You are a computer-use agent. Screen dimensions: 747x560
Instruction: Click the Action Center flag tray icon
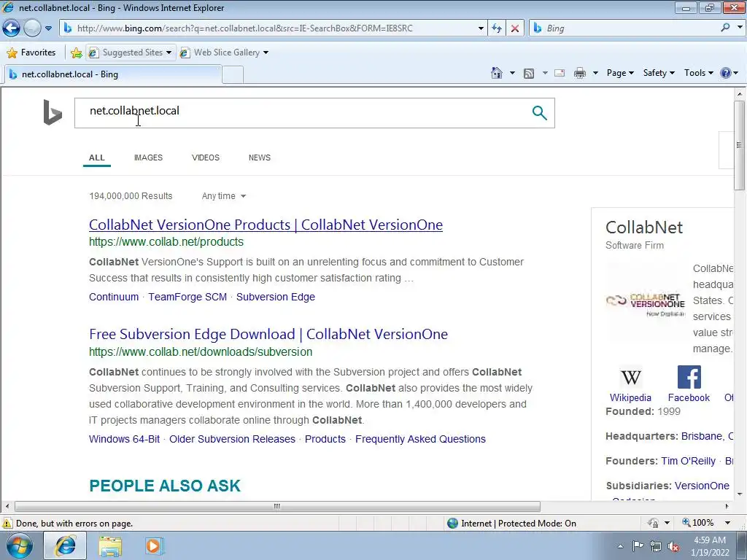(638, 546)
